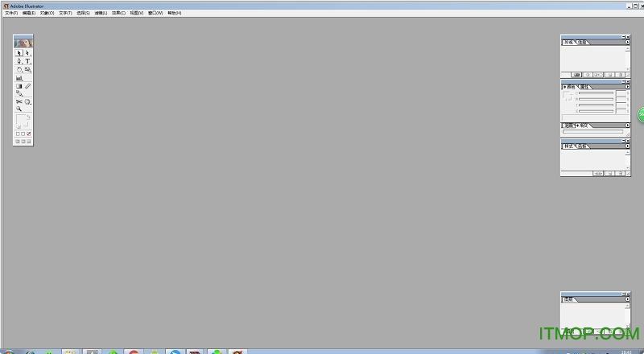The width and height of the screenshot is (644, 354).
Task: Open the 渐变 panel flyout menu arrow
Action: coord(627,125)
